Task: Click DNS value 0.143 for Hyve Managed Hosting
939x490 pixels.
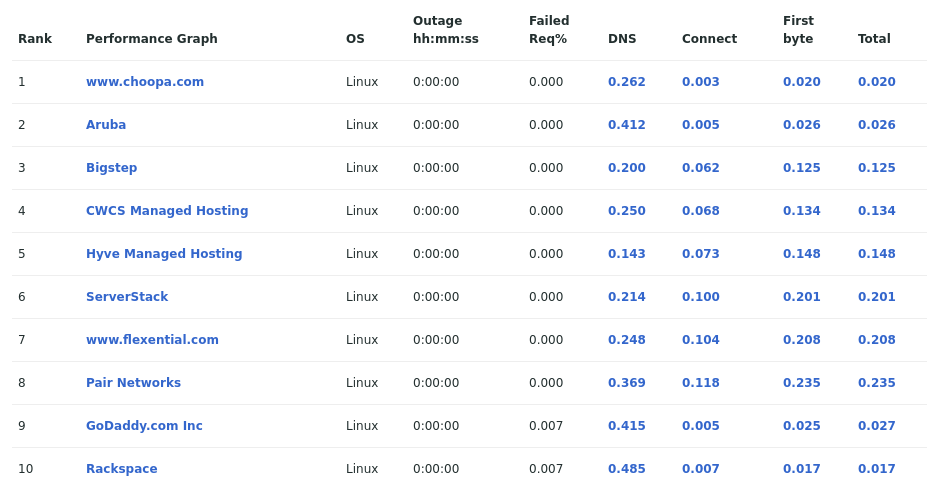Action: tap(626, 254)
